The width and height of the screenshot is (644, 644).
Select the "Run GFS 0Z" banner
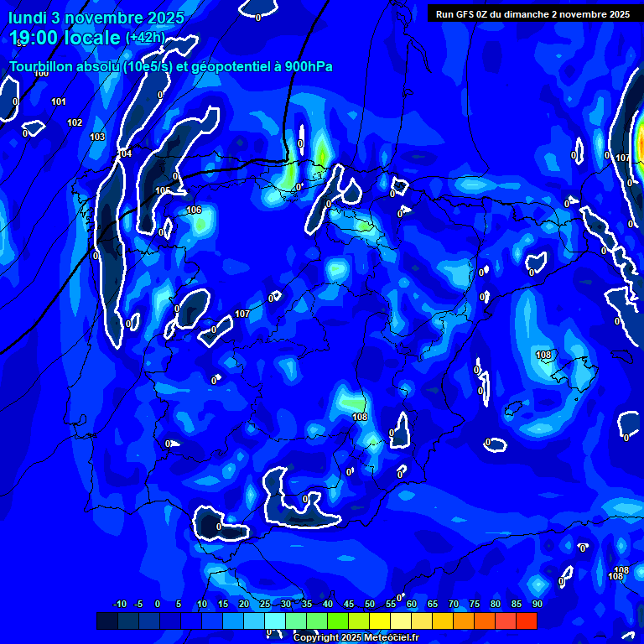click(532, 14)
